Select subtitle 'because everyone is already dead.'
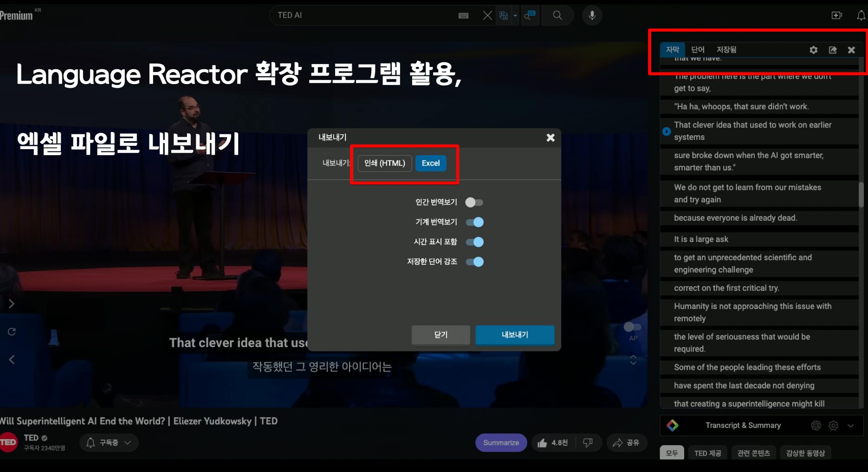This screenshot has width=868, height=472. click(759, 218)
